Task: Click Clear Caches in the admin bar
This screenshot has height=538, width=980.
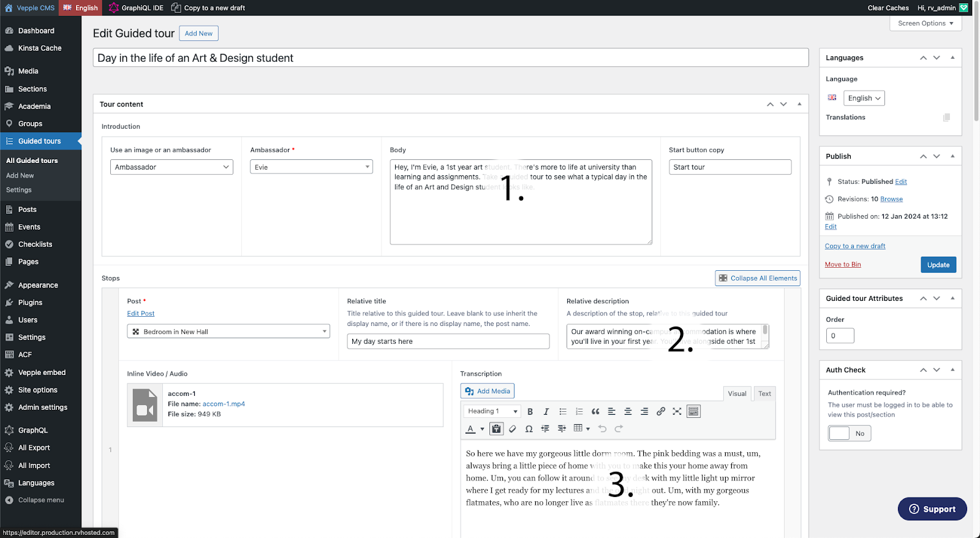Action: (x=888, y=8)
